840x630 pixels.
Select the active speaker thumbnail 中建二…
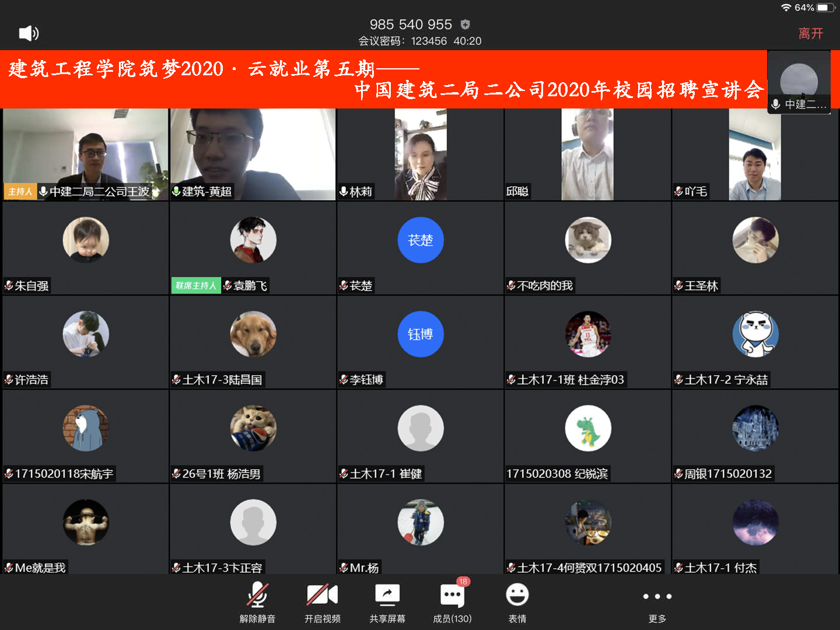(799, 82)
